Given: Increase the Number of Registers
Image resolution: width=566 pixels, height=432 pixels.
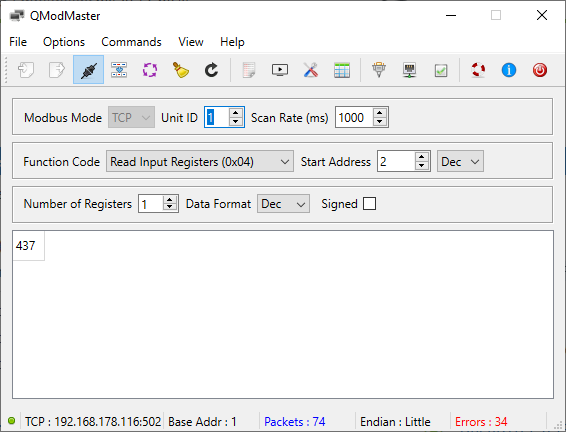Looking at the screenshot, I should [x=170, y=199].
